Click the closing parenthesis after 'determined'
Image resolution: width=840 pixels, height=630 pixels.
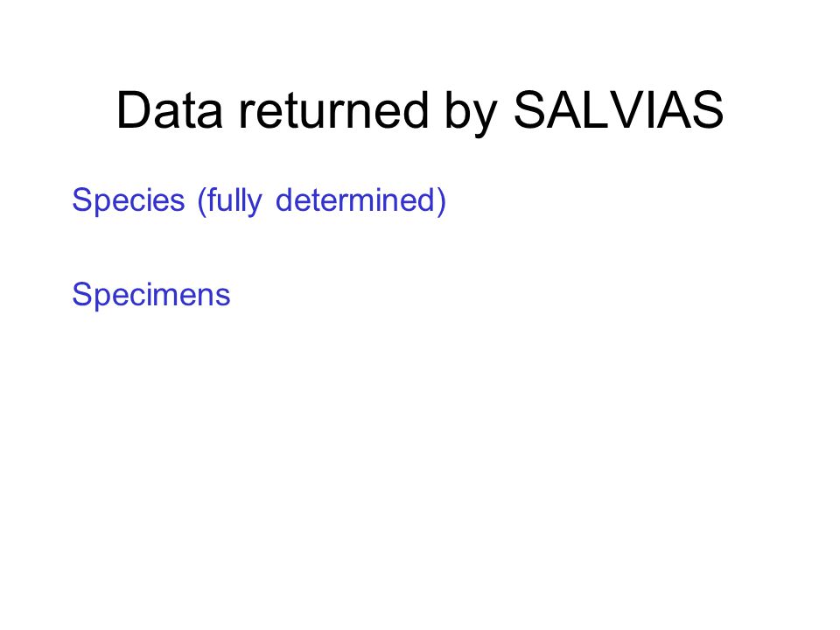441,201
